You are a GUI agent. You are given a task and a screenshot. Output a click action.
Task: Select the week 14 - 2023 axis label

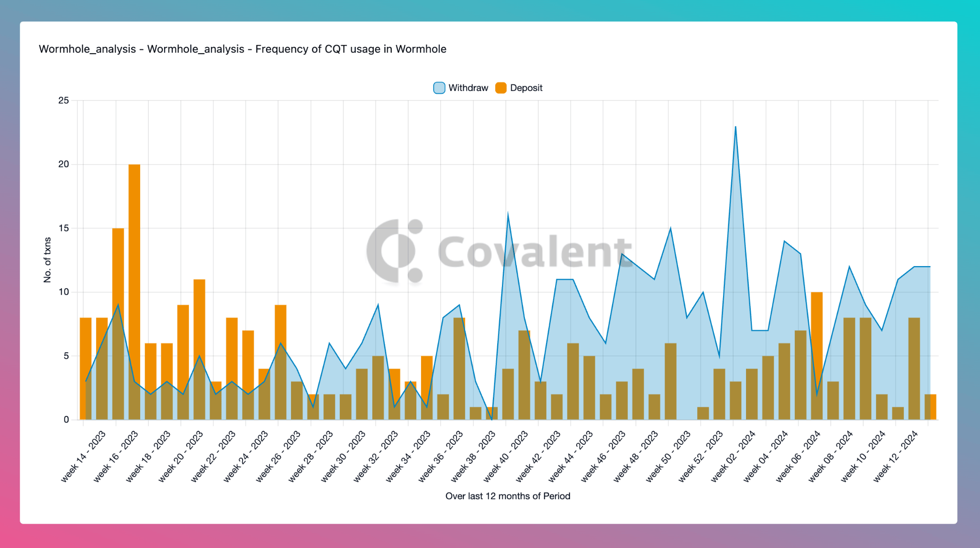(x=83, y=456)
